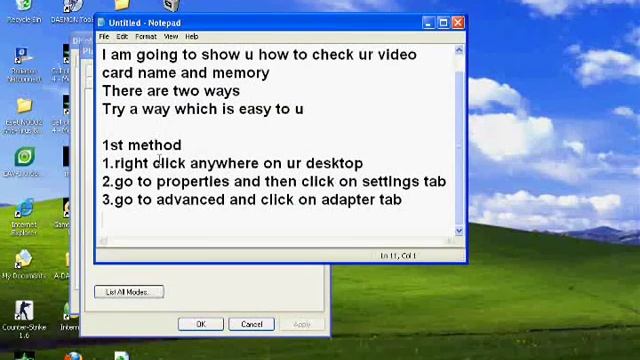Select the DAEMON Tools desktop shortcut
Screen dimensions: 640x360
coord(72,11)
